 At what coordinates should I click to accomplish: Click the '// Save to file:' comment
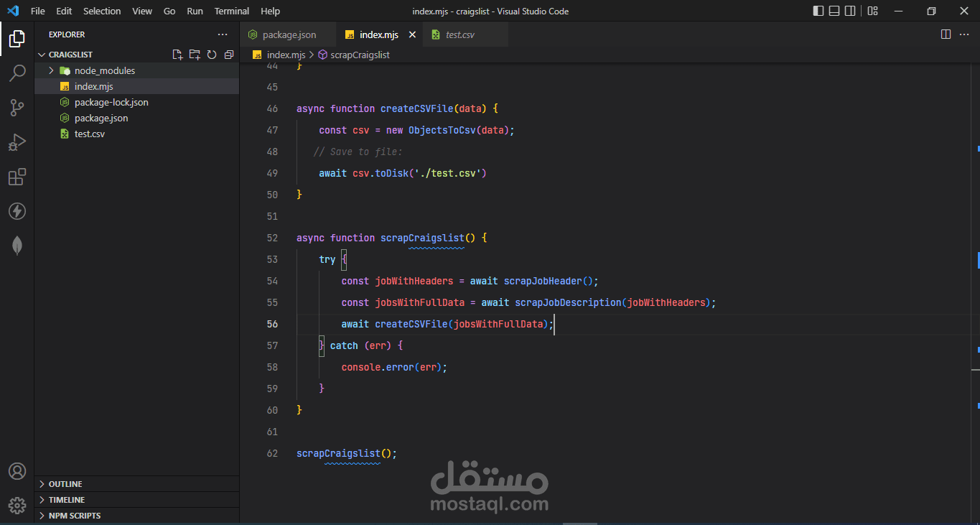(358, 152)
